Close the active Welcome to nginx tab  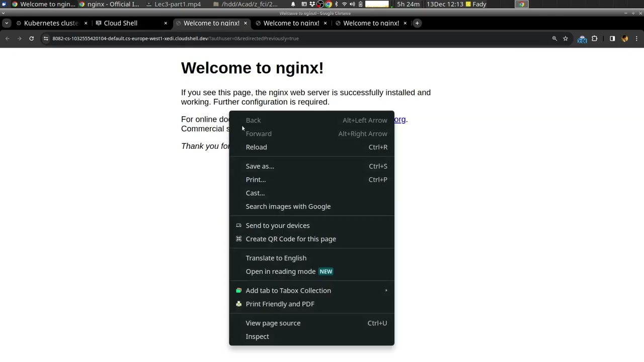coord(246,23)
